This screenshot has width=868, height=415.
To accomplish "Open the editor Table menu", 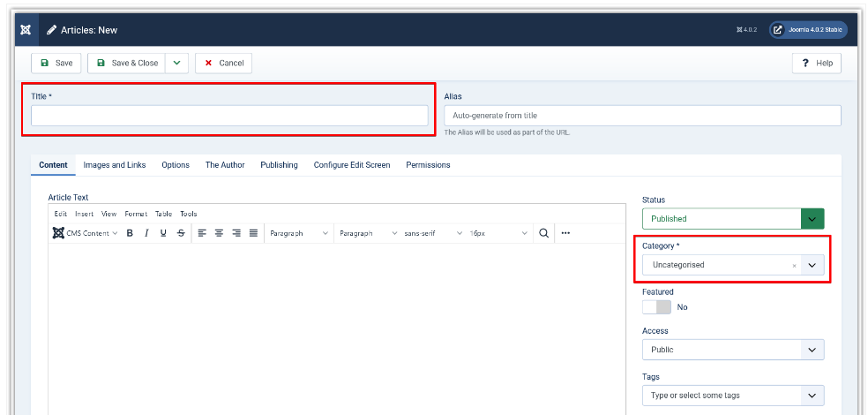I will point(163,214).
